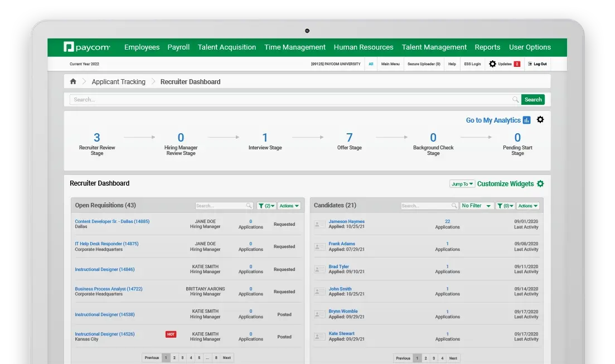The image size is (615, 364).
Task: Click the HOT tag on Instructional Designer (14526)
Action: pos(171,334)
